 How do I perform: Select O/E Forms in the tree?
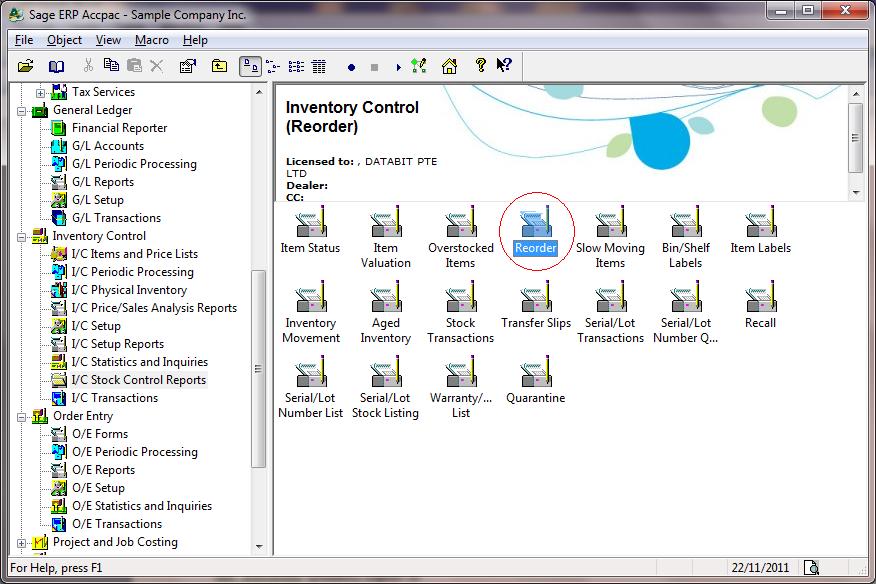[x=100, y=434]
